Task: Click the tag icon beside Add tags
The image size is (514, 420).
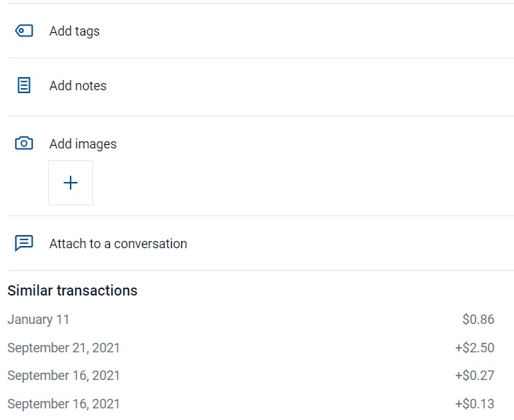Action: coord(24,31)
